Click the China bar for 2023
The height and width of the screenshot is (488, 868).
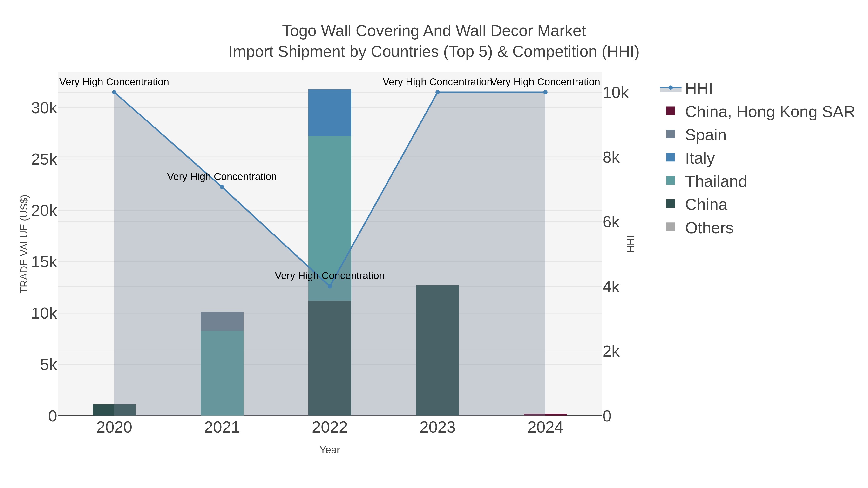pyautogui.click(x=437, y=351)
